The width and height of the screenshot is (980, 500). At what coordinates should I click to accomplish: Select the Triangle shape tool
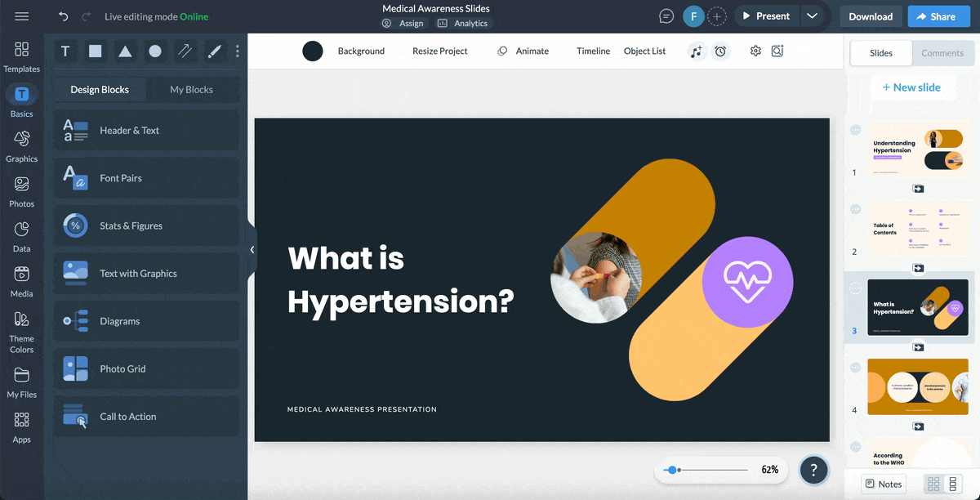pyautogui.click(x=124, y=51)
